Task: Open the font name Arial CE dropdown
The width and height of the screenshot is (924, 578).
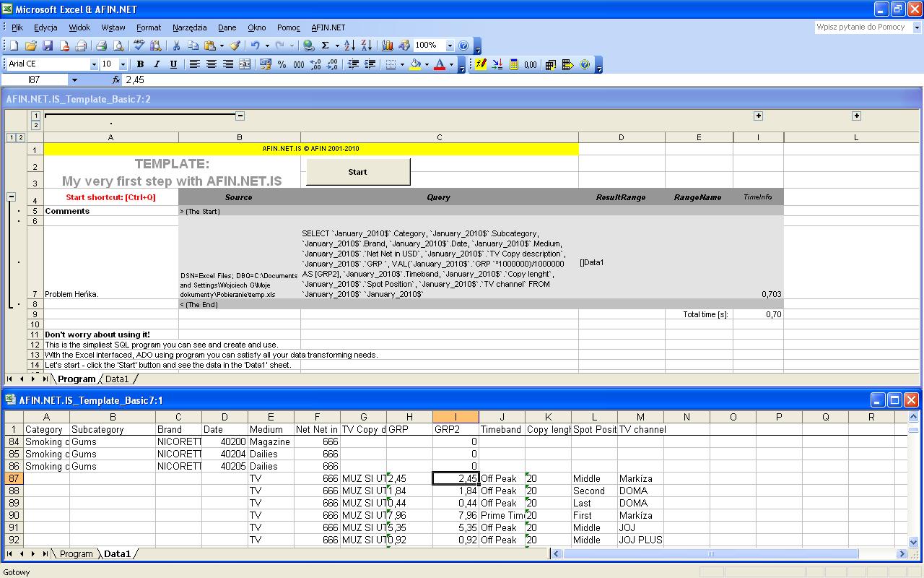Action: (93, 64)
